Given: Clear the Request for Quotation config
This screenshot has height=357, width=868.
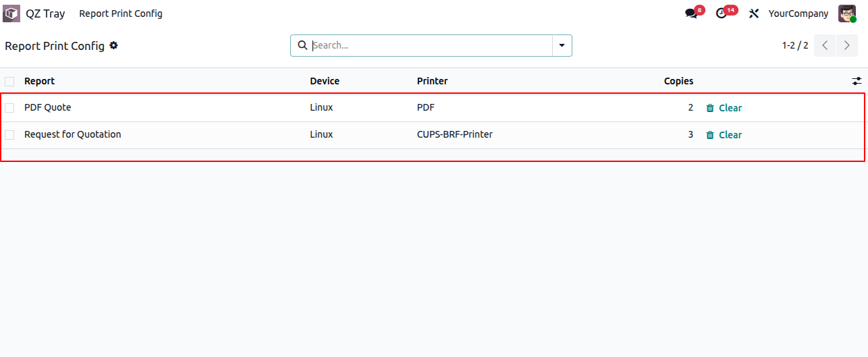Looking at the screenshot, I should pyautogui.click(x=724, y=135).
